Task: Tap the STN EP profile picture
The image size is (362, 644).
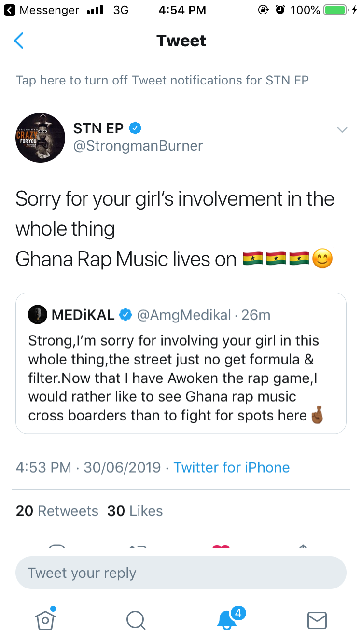Action: point(41,138)
